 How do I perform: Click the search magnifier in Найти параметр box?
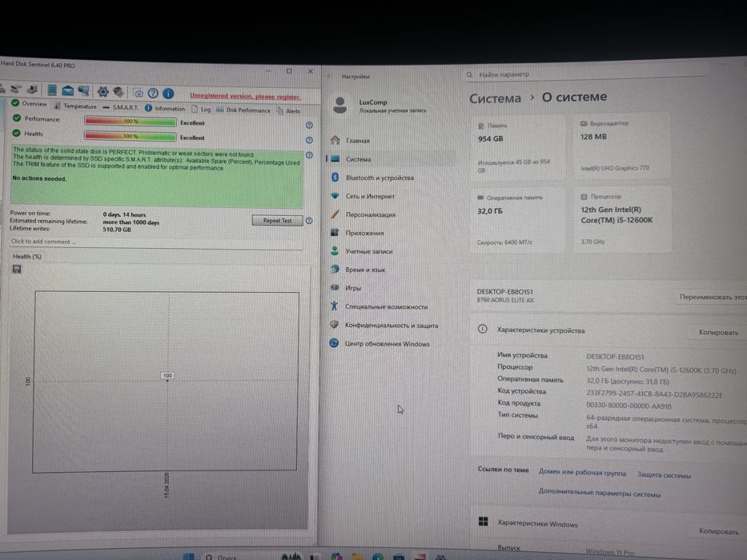(469, 74)
